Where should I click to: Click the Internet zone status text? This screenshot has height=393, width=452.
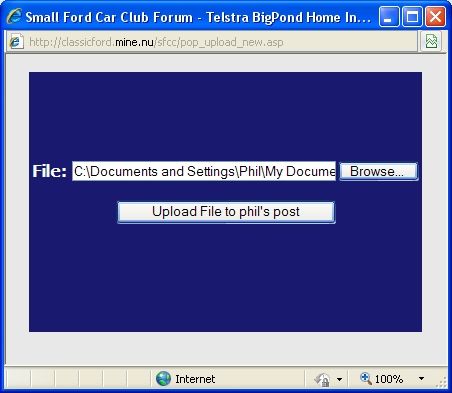click(x=195, y=379)
